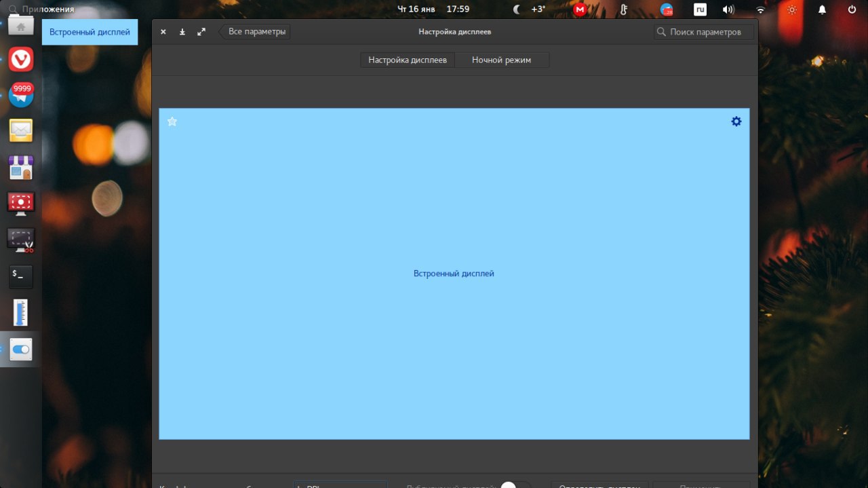Open display settings gear in preview
The height and width of the screenshot is (488, 868).
coord(736,121)
